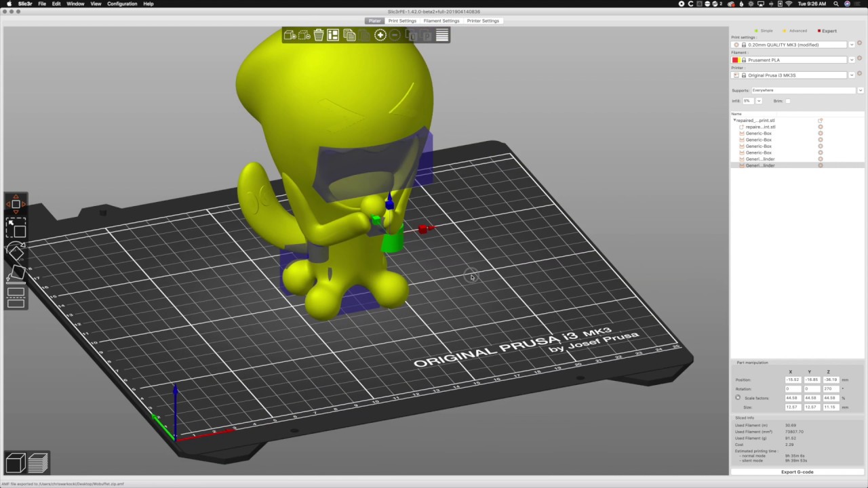Switch to 3D editor view cube icon
This screenshot has height=488, width=868.
pos(15,463)
